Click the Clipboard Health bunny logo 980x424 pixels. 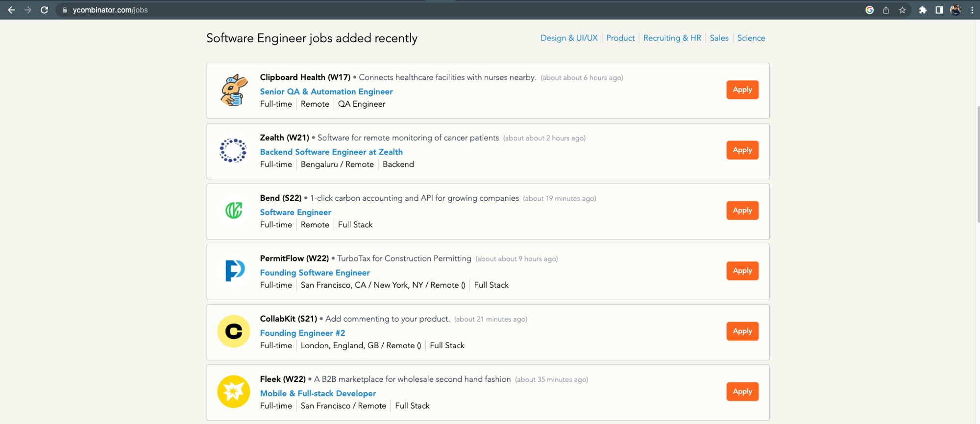coord(234,90)
